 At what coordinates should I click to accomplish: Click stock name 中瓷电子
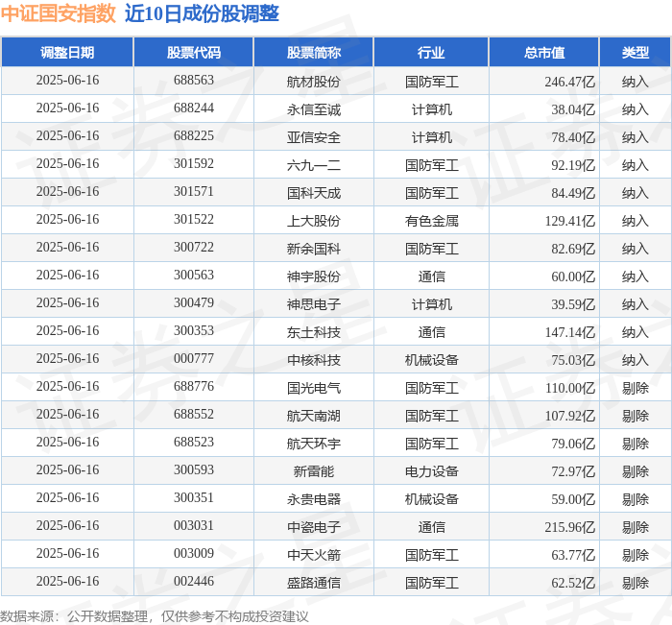click(314, 527)
